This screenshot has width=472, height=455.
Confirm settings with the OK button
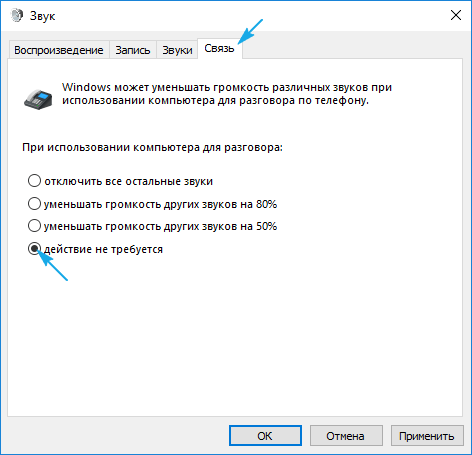(x=265, y=436)
